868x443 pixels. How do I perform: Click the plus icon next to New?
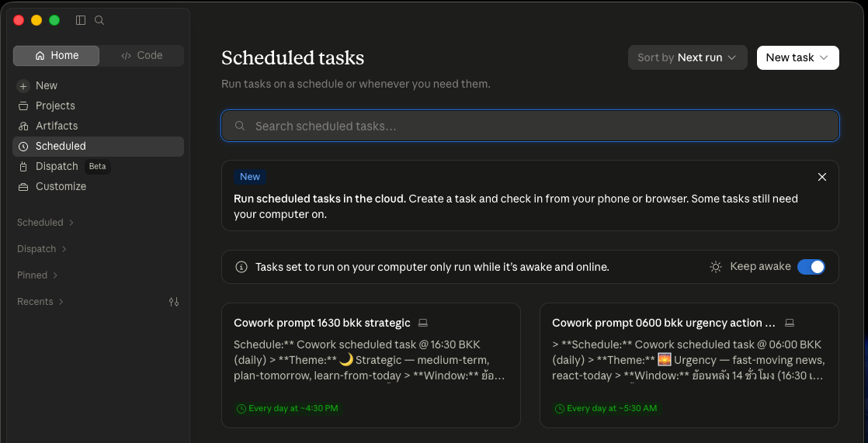point(23,85)
